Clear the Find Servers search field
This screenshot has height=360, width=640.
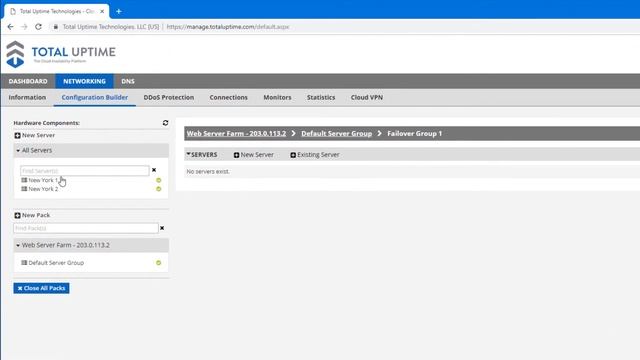[x=154, y=170]
